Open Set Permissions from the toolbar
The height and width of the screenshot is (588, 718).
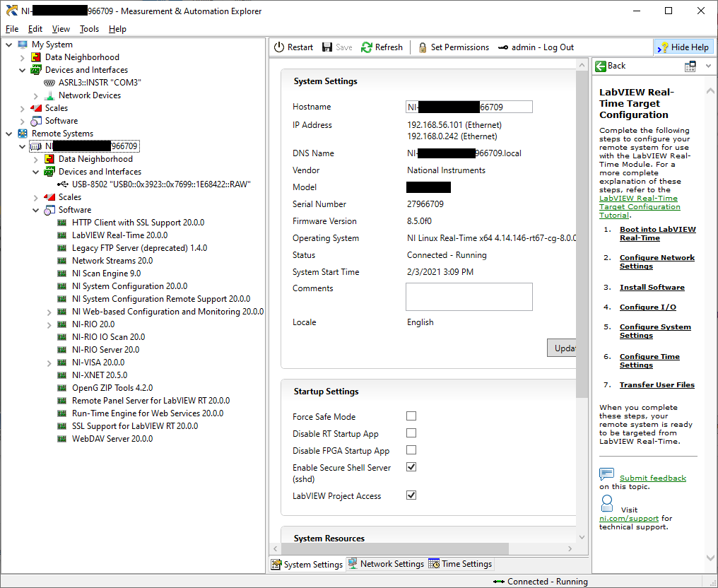pyautogui.click(x=453, y=47)
